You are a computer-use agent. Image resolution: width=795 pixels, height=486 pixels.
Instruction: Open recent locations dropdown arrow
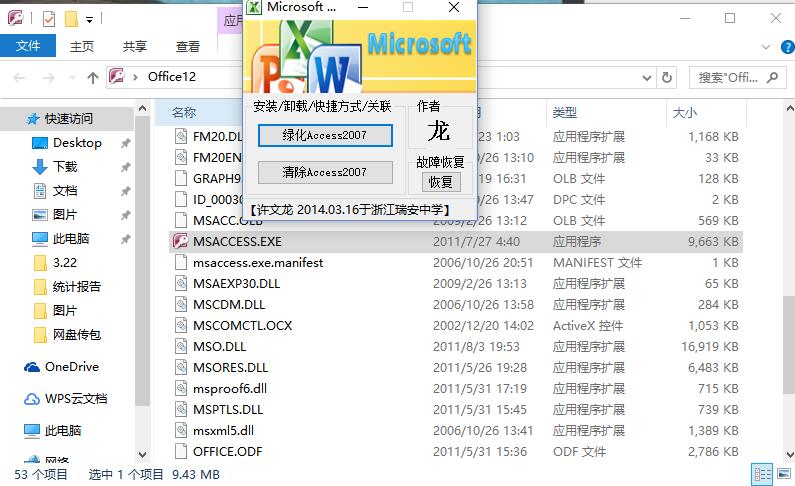72,78
